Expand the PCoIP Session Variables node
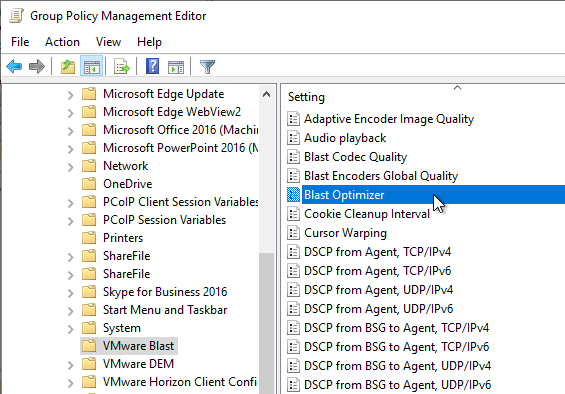Image resolution: width=565 pixels, height=394 pixels. 71,221
